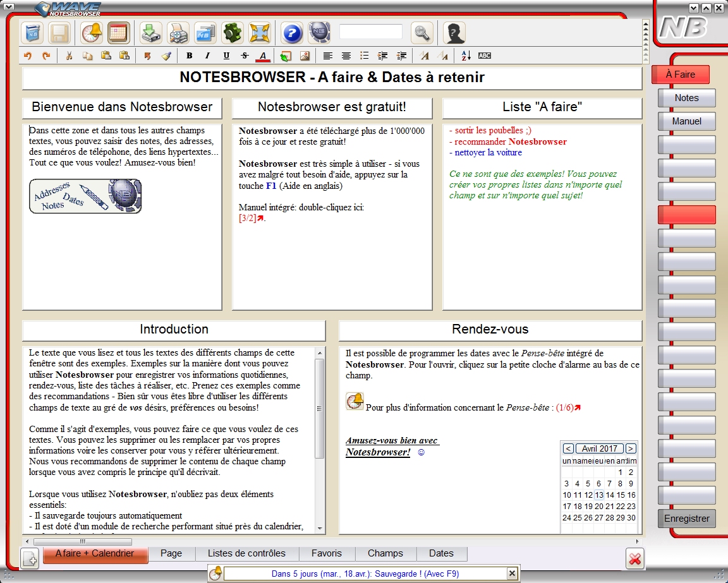This screenshot has width=728, height=583.
Task: Paste with the first clipboard icon
Action: click(x=106, y=56)
